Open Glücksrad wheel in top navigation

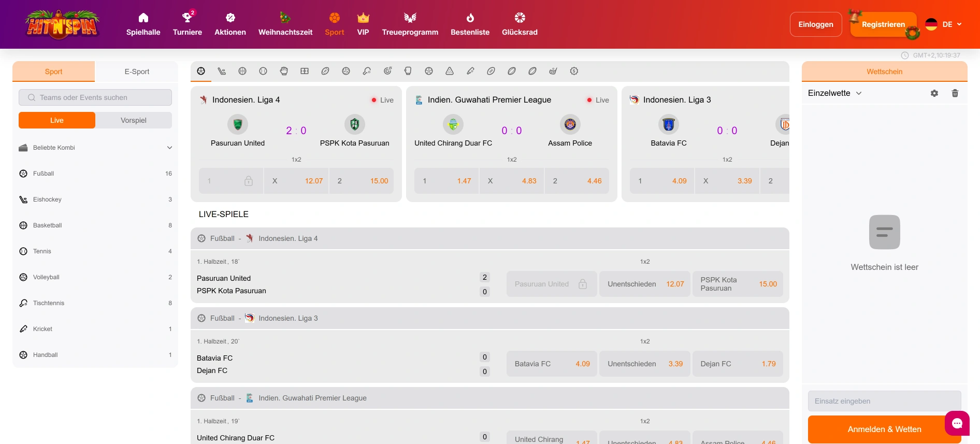click(x=520, y=24)
